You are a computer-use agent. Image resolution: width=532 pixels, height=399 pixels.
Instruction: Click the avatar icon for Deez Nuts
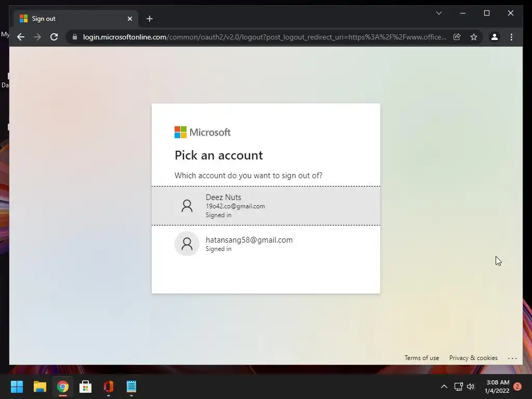pyautogui.click(x=187, y=206)
